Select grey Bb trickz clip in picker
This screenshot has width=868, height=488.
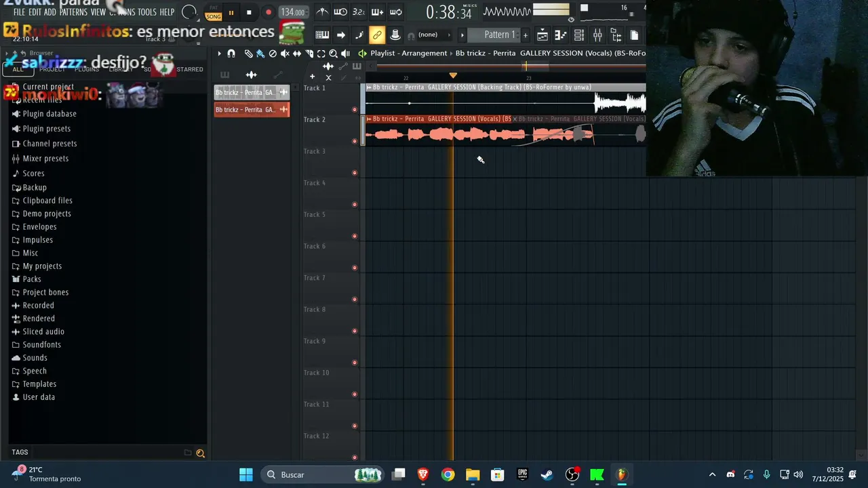click(252, 92)
